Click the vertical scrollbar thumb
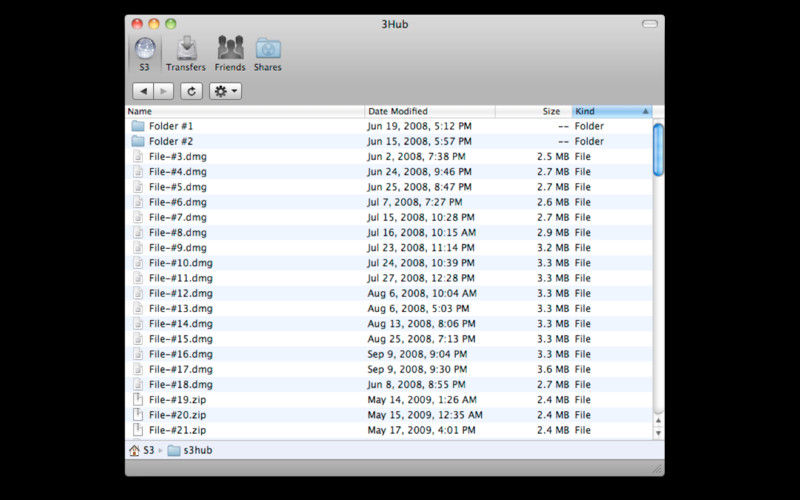 [658, 149]
